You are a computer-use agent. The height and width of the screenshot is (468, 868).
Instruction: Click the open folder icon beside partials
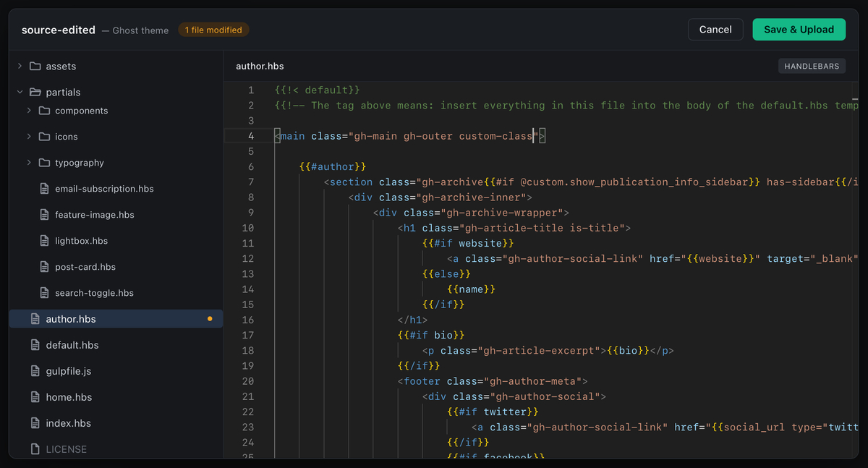click(36, 92)
